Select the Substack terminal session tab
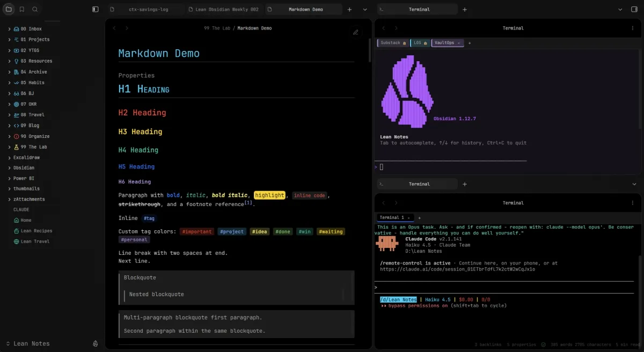Viewport: 644px width, 352px height. pos(393,43)
